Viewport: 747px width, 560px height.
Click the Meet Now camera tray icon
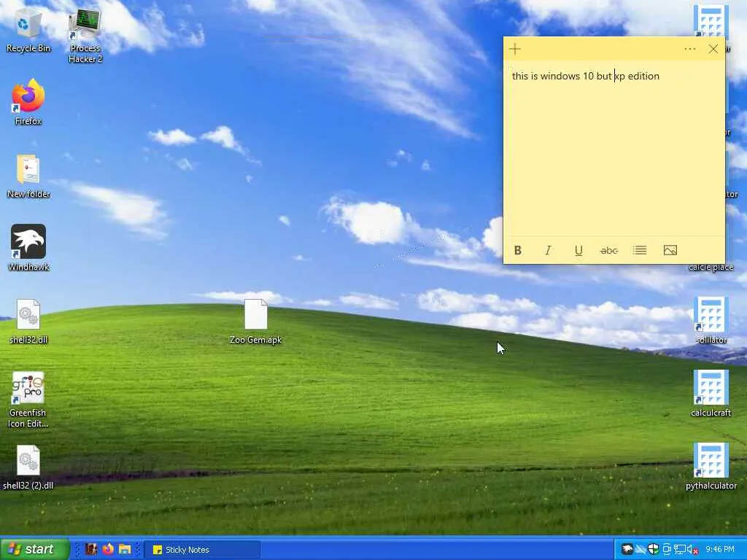click(x=667, y=550)
